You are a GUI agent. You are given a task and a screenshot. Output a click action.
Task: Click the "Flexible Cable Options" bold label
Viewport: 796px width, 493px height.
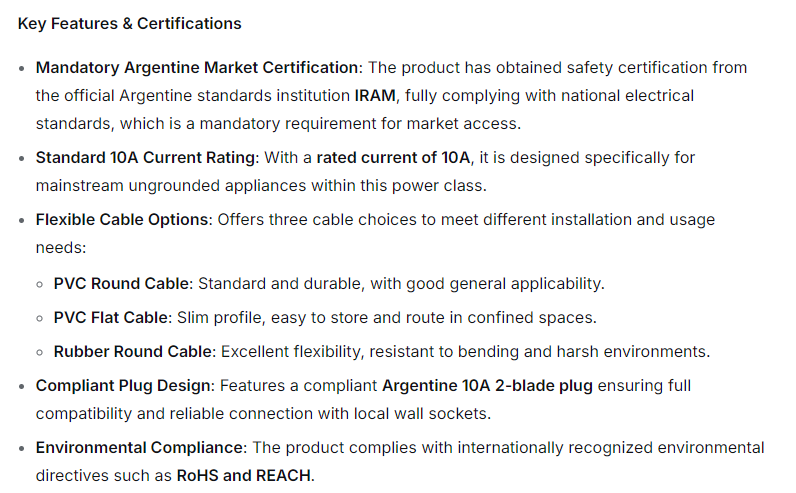point(122,220)
